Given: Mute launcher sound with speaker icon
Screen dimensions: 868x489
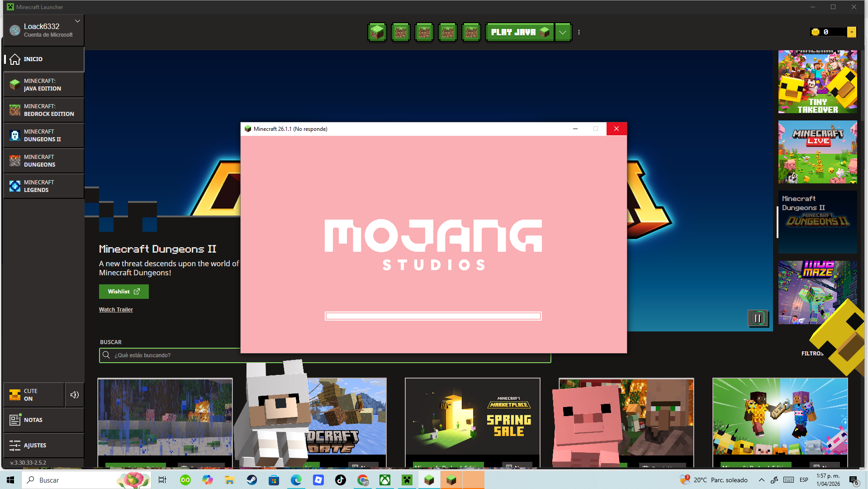Looking at the screenshot, I should (75, 395).
